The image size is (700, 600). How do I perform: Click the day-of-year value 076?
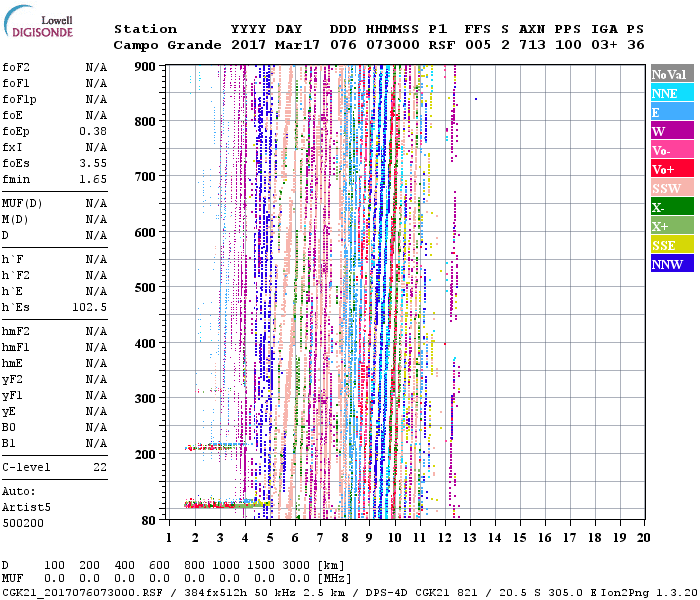click(343, 45)
